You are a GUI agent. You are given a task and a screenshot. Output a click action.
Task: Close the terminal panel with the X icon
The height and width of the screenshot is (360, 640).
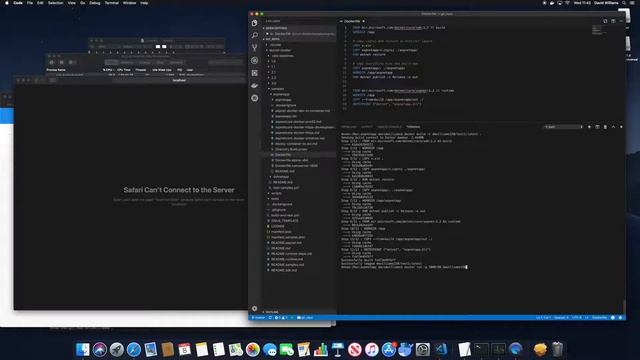tap(621, 127)
